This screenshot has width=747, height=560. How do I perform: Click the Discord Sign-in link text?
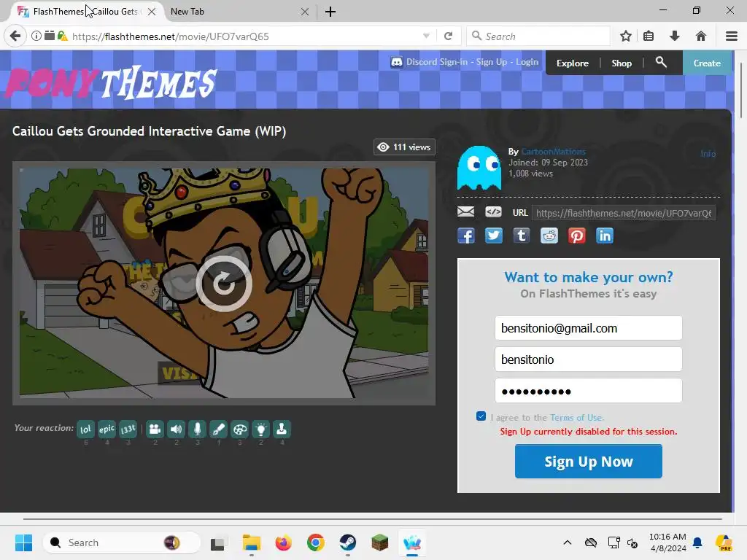tap(437, 62)
